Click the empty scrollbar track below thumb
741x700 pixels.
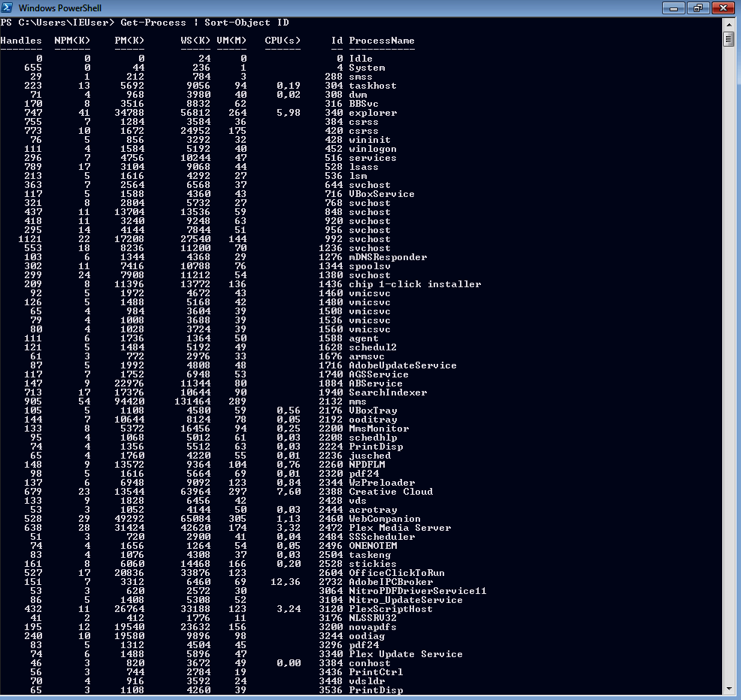point(728,376)
